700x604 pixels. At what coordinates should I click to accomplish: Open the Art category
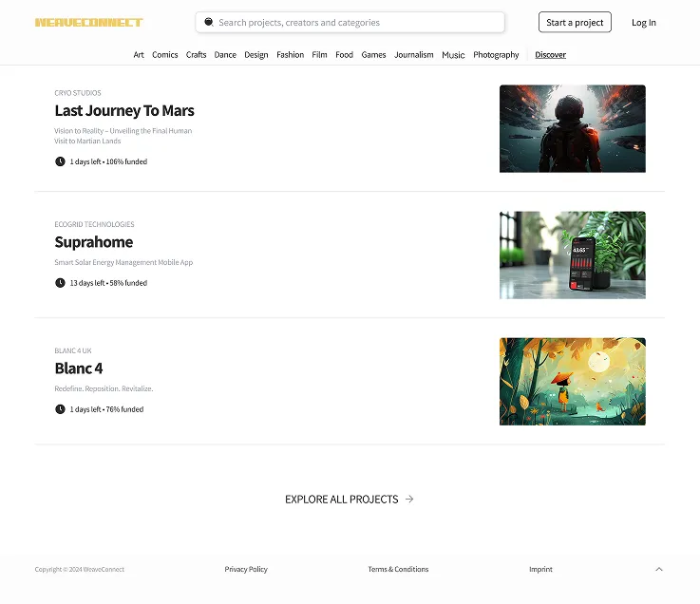coord(139,55)
